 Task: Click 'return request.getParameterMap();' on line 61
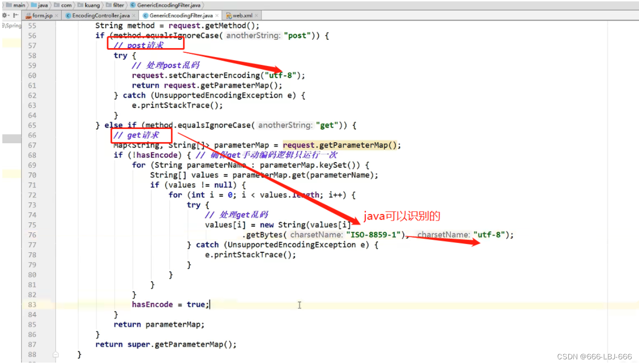point(207,85)
